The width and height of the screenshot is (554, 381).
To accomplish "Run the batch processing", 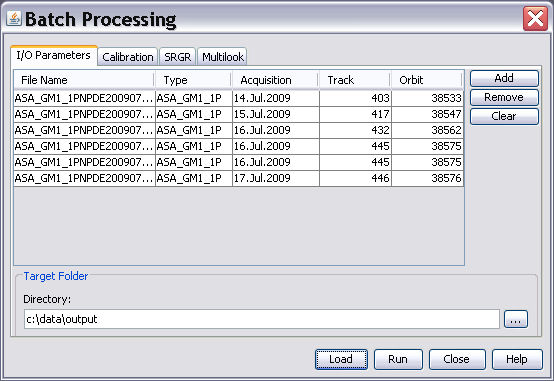I will [x=398, y=359].
